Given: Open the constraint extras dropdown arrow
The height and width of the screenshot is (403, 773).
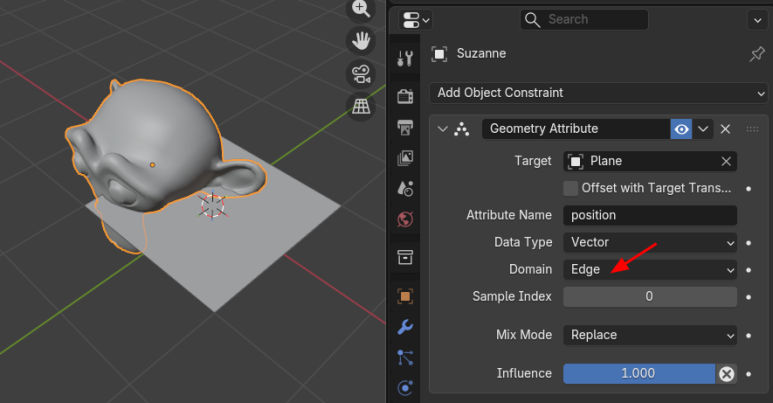Looking at the screenshot, I should (x=703, y=129).
